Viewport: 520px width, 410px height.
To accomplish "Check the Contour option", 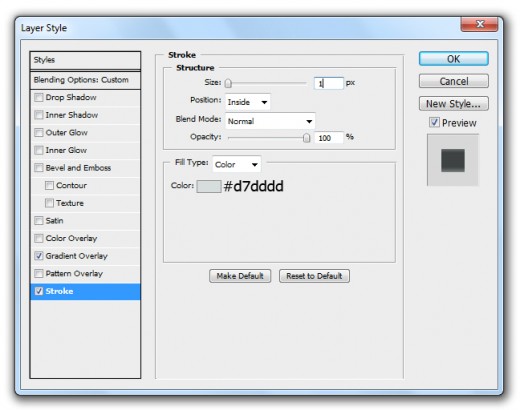I will (x=49, y=185).
